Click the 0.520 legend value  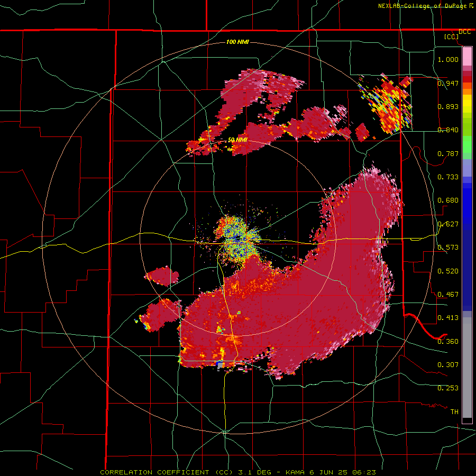pos(448,271)
